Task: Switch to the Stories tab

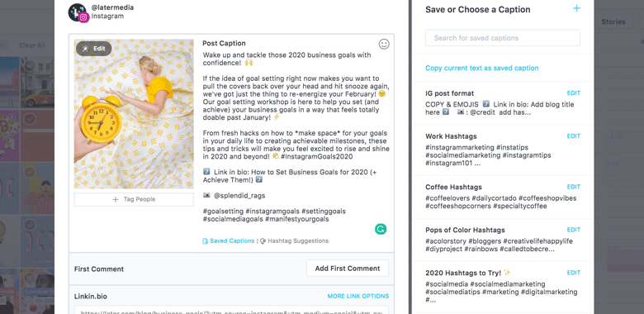Action: click(613, 21)
